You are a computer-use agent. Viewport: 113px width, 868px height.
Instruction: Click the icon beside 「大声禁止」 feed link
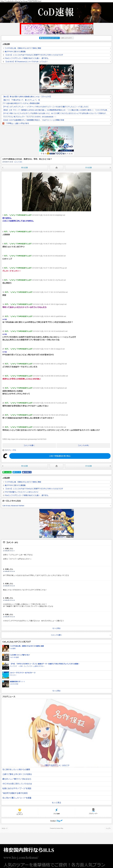coord(3,123)
